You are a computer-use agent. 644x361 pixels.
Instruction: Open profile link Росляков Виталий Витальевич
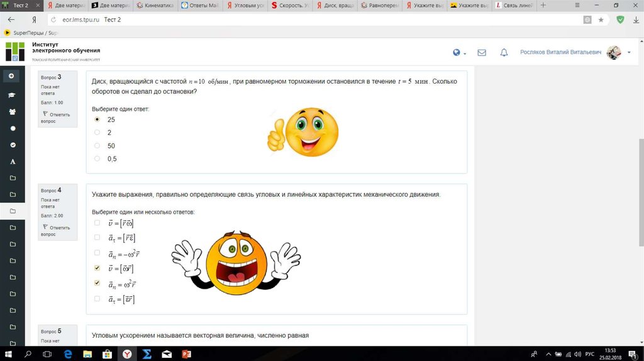click(560, 53)
